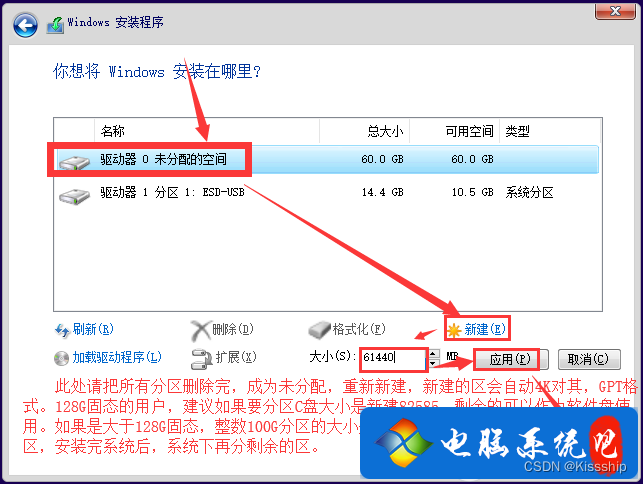Screen dimensions: 643x484
Task: Click the Windows 安装程序 title text
Action: coord(115,22)
